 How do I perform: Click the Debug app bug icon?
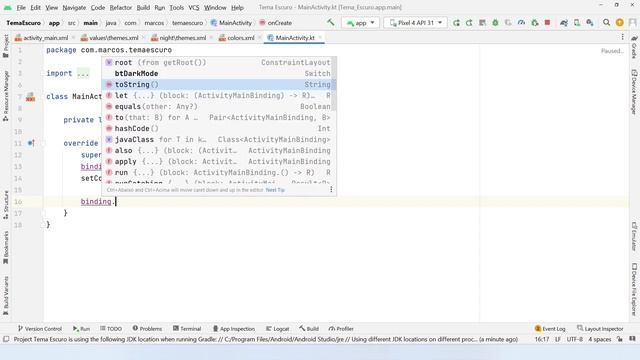pyautogui.click(x=495, y=23)
